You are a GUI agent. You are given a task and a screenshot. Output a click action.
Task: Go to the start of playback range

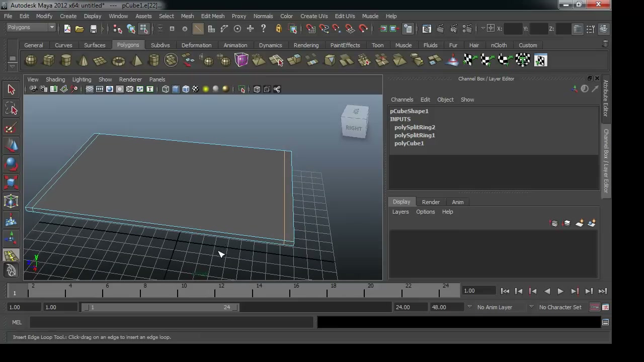pos(505,291)
